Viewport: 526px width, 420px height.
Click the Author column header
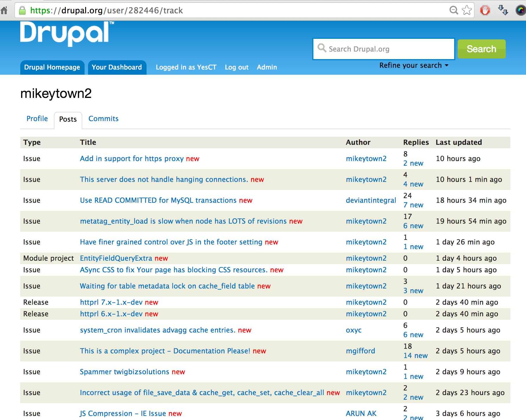pos(358,143)
